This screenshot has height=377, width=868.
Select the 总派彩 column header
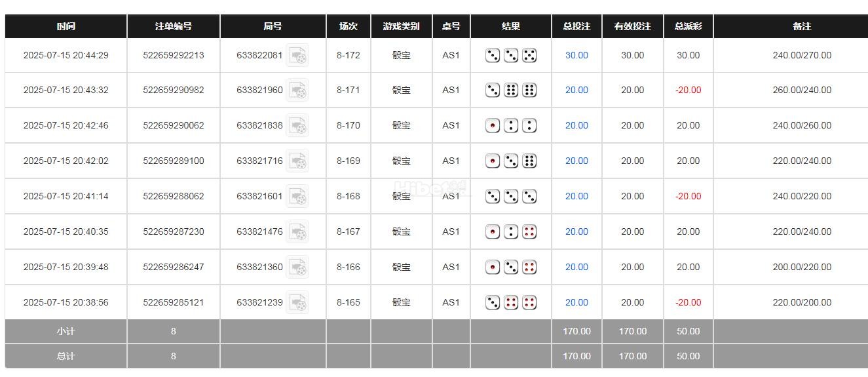coord(688,27)
